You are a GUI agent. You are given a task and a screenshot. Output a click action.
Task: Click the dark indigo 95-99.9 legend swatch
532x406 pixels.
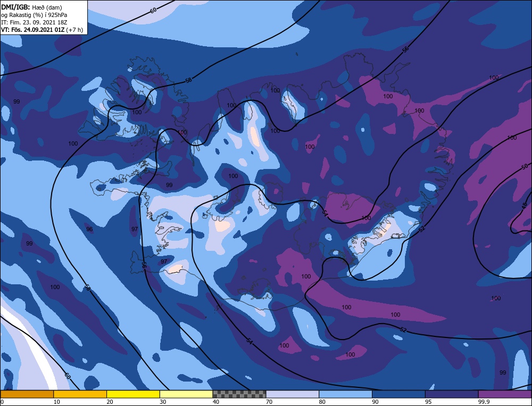point(452,394)
